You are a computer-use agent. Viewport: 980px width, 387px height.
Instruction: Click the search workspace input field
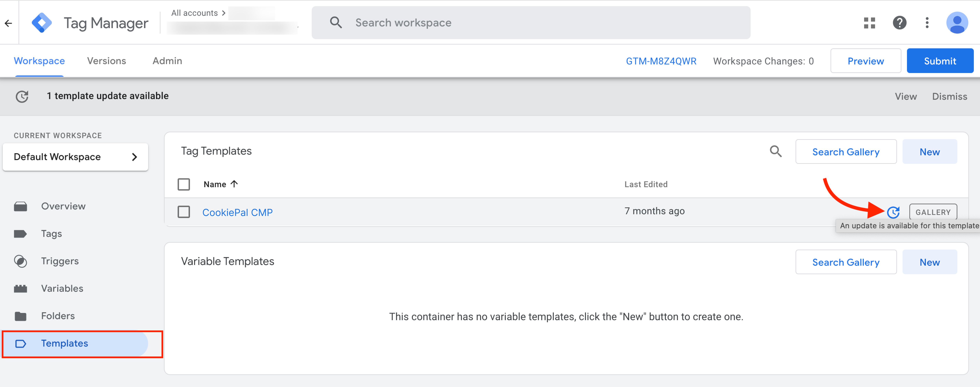531,22
